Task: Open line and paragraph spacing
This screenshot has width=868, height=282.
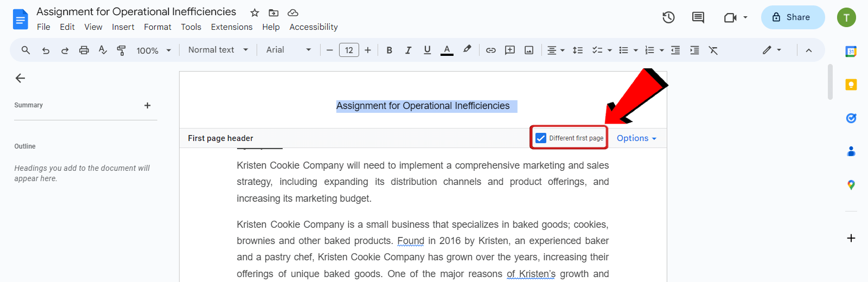Action: click(578, 50)
